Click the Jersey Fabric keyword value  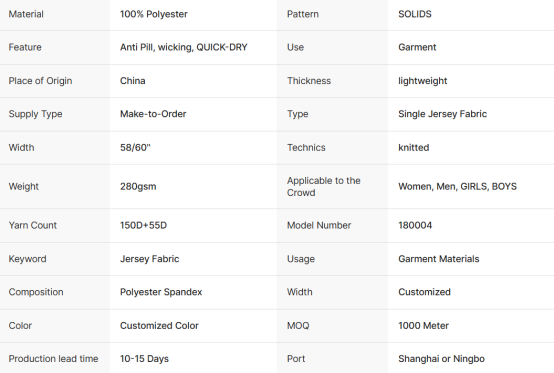pyautogui.click(x=149, y=259)
